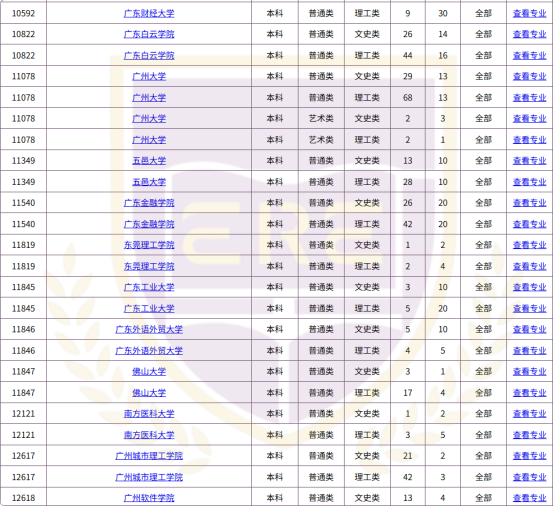
Task: Select school code 12618 cell
Action: (x=23, y=498)
